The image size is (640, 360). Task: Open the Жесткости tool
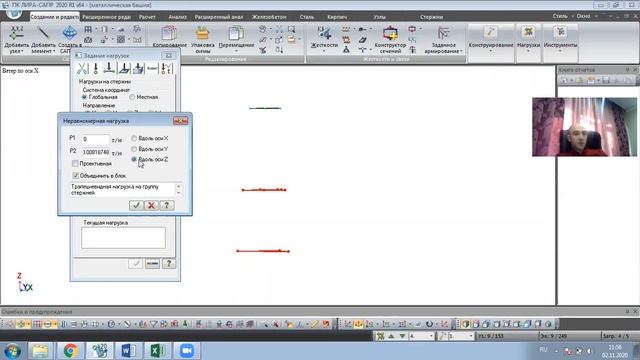coord(324,37)
